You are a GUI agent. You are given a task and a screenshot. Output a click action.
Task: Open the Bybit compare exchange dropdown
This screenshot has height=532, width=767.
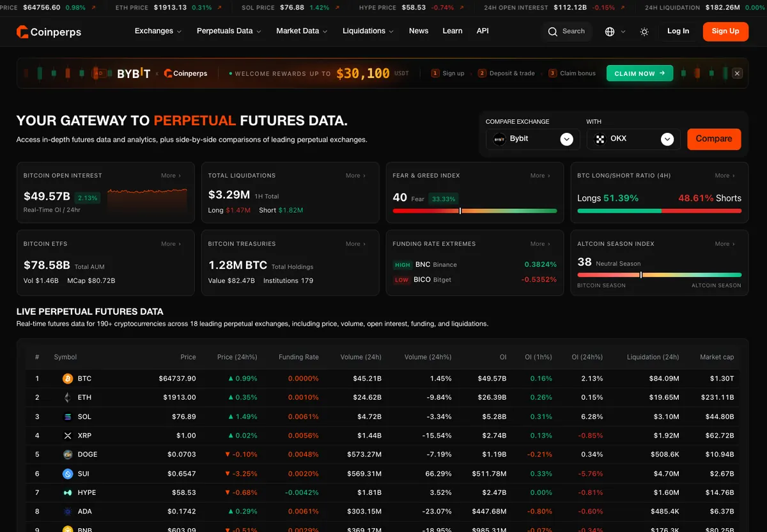533,139
